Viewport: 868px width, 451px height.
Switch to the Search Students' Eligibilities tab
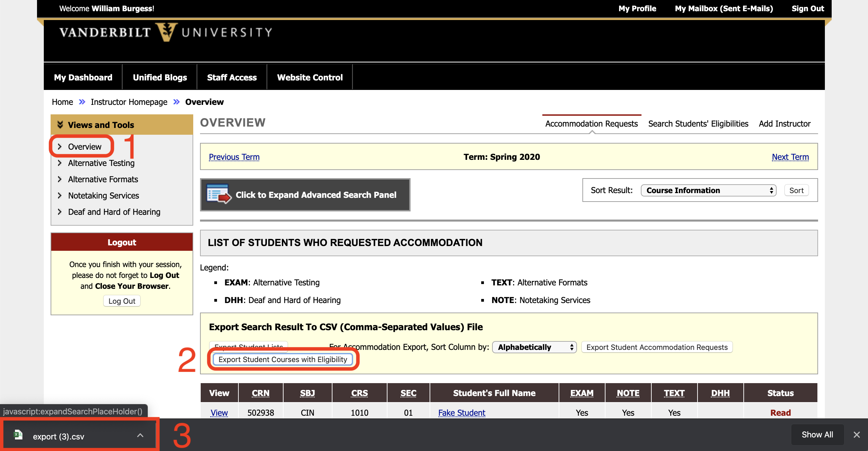(698, 124)
